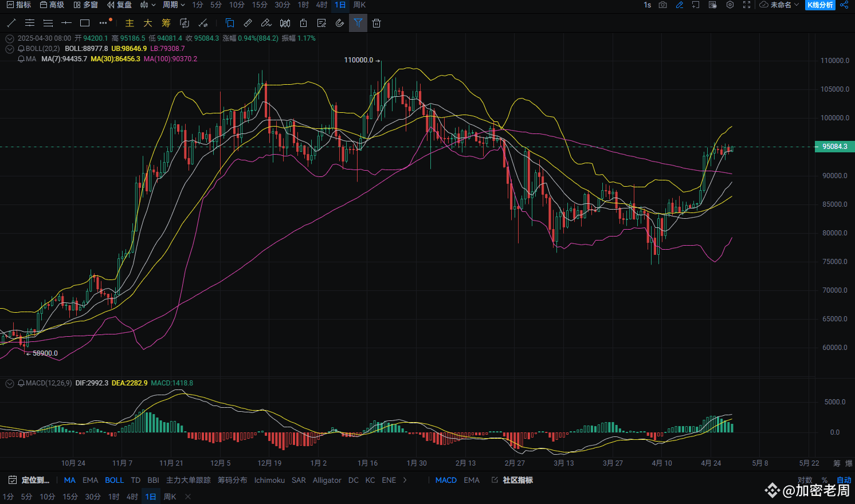855x504 pixels.
Task: Delete drawings with the trash icon
Action: coord(376,23)
